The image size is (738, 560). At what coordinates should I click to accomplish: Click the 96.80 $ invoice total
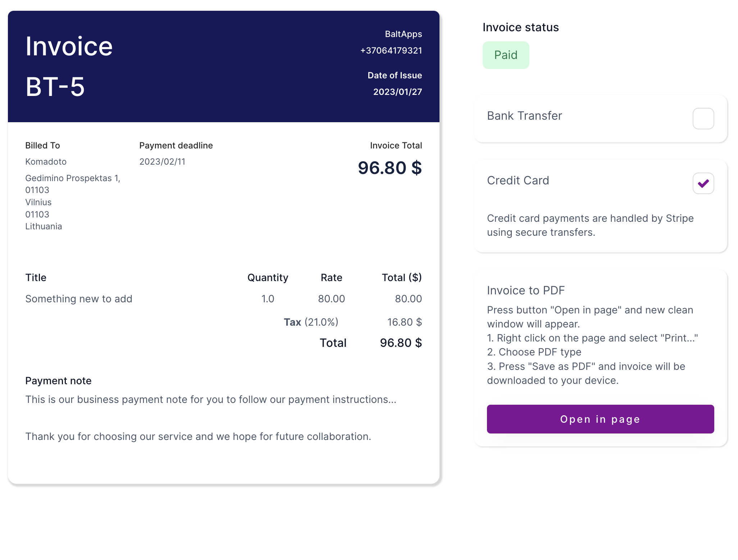(389, 168)
